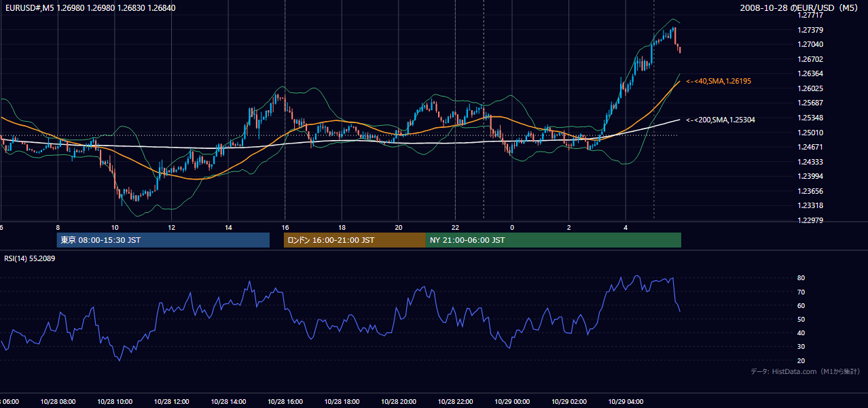868x408 pixels.
Task: Click the <-<40,SMA,1.26195 label
Action: coord(719,81)
